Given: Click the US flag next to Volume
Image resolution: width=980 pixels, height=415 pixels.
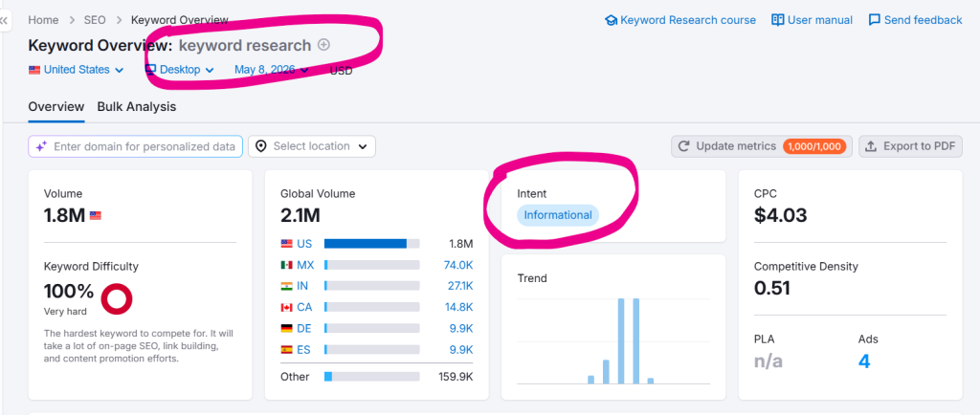Looking at the screenshot, I should coord(95,216).
